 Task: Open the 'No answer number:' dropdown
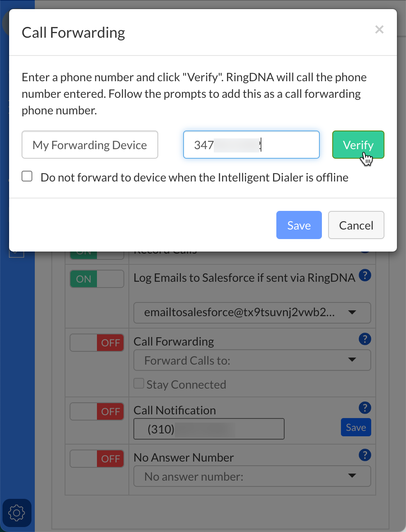tap(252, 476)
